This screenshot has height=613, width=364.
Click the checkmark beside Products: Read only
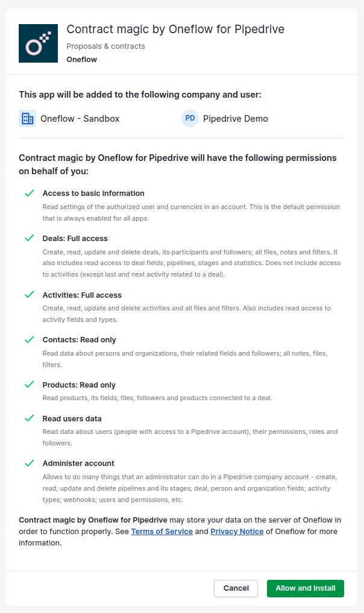pos(29,385)
